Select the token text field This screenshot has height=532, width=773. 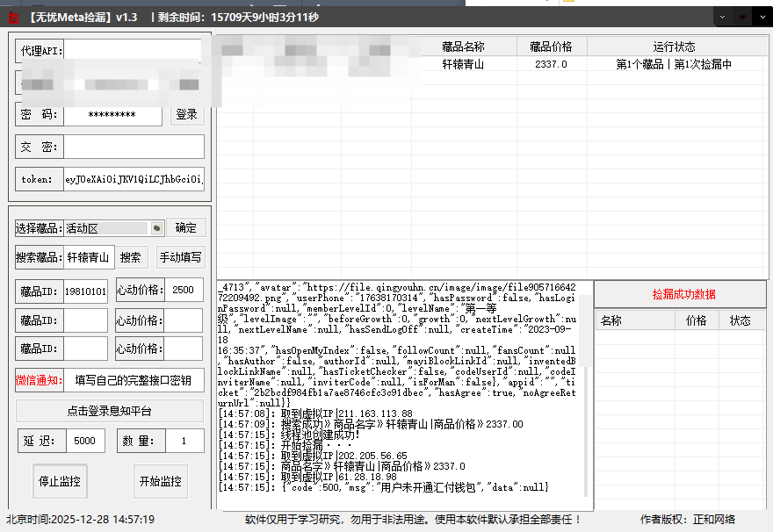(134, 180)
